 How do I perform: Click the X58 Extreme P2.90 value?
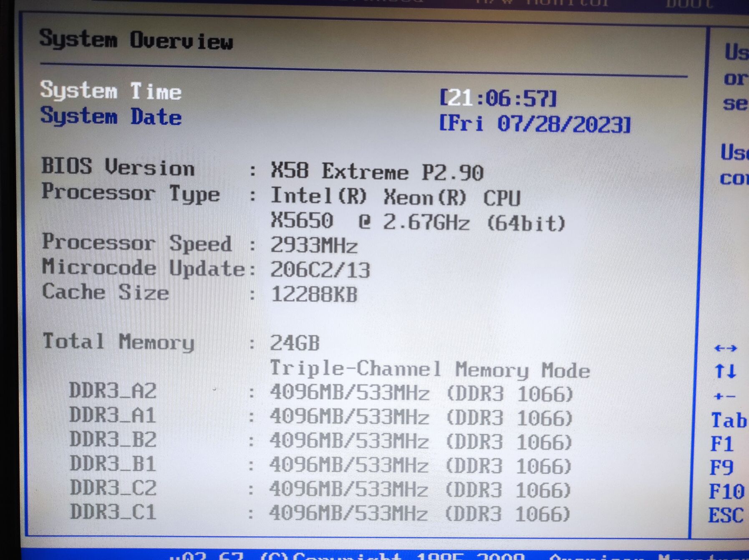(377, 172)
